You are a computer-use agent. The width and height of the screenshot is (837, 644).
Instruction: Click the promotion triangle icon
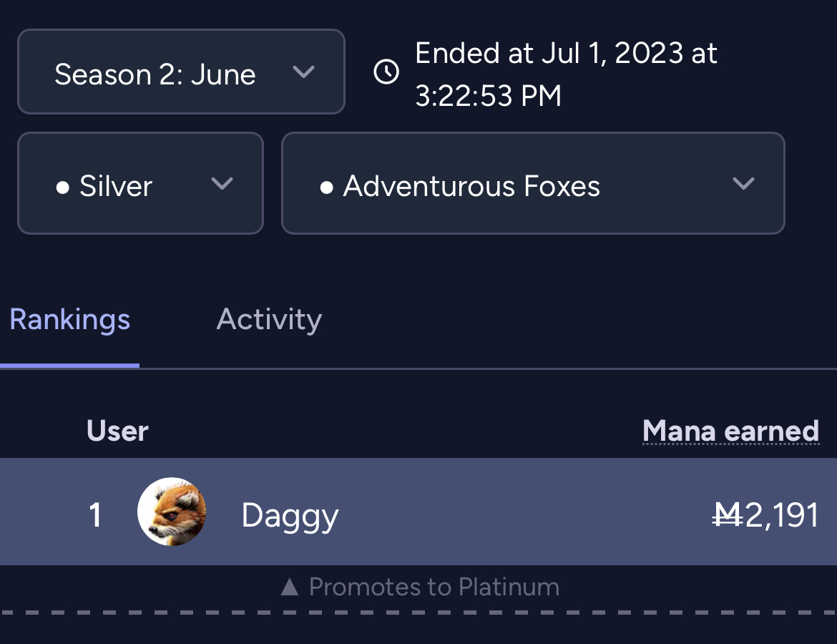pos(289,587)
